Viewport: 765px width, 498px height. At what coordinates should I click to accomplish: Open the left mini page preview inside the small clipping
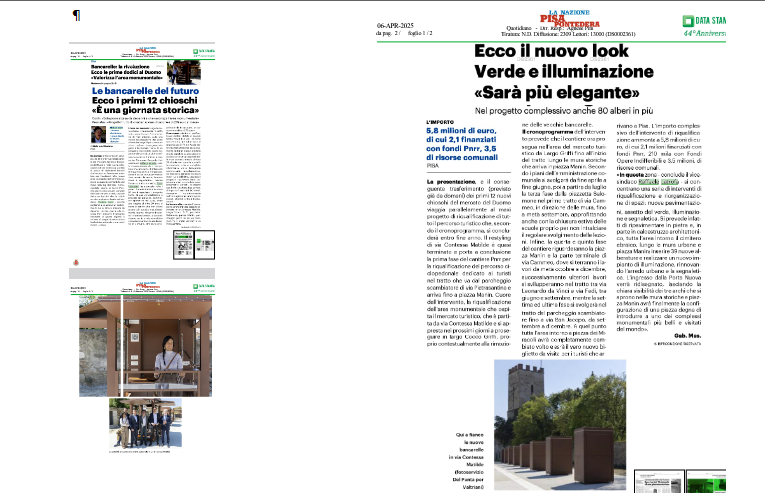coord(183,244)
